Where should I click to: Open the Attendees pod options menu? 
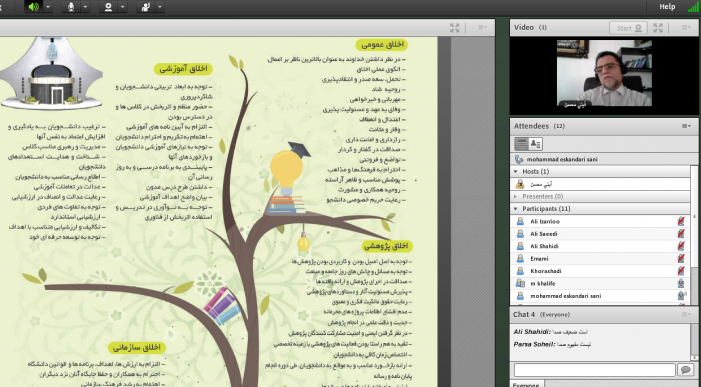click(x=686, y=126)
